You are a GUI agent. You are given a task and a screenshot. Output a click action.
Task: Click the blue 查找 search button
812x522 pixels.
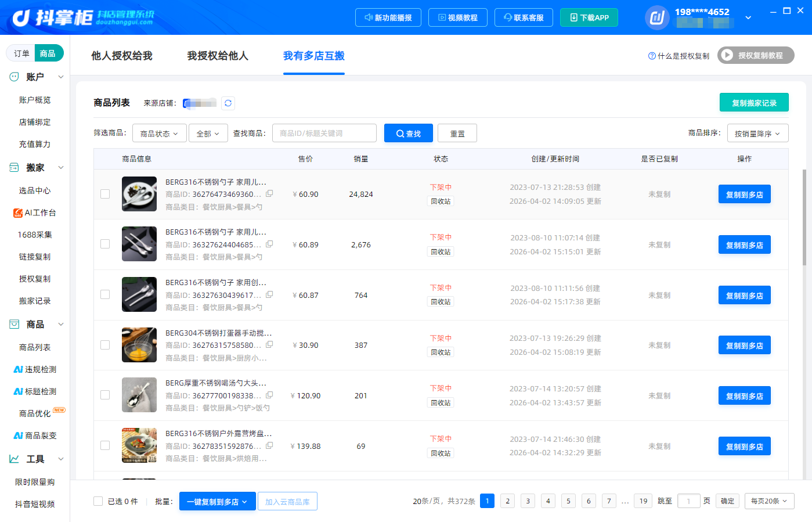coord(409,133)
